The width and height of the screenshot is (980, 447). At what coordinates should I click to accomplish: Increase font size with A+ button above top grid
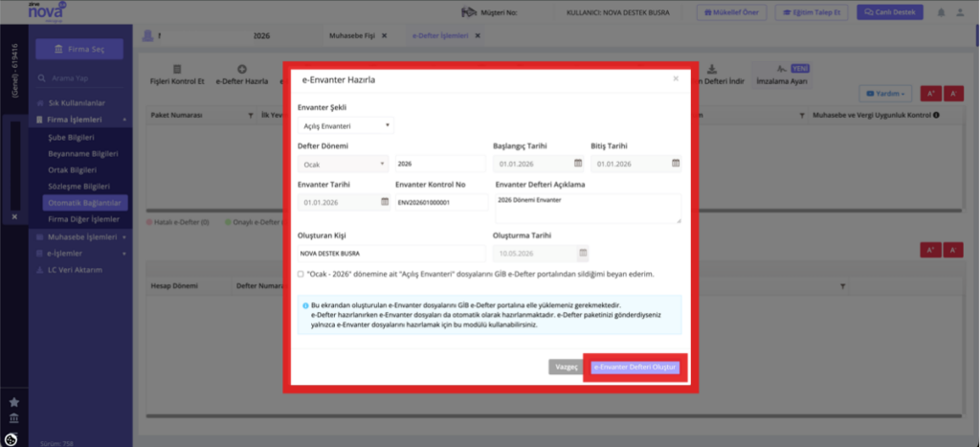[x=930, y=94]
